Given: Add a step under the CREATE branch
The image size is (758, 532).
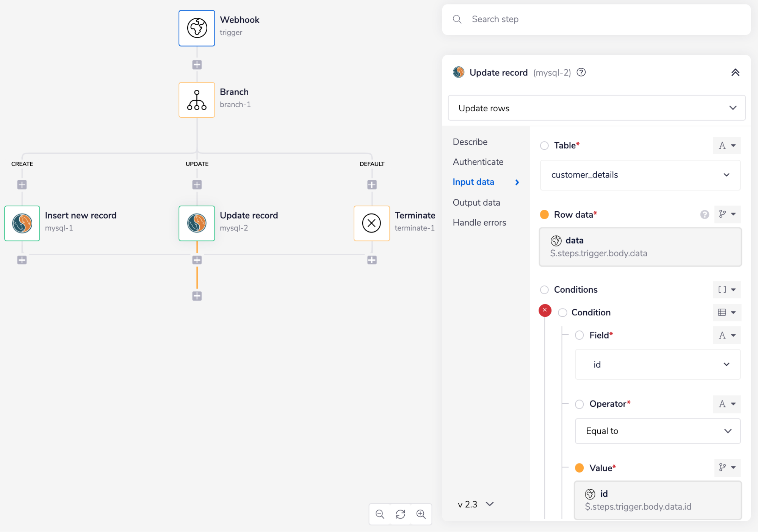Looking at the screenshot, I should coord(22,185).
